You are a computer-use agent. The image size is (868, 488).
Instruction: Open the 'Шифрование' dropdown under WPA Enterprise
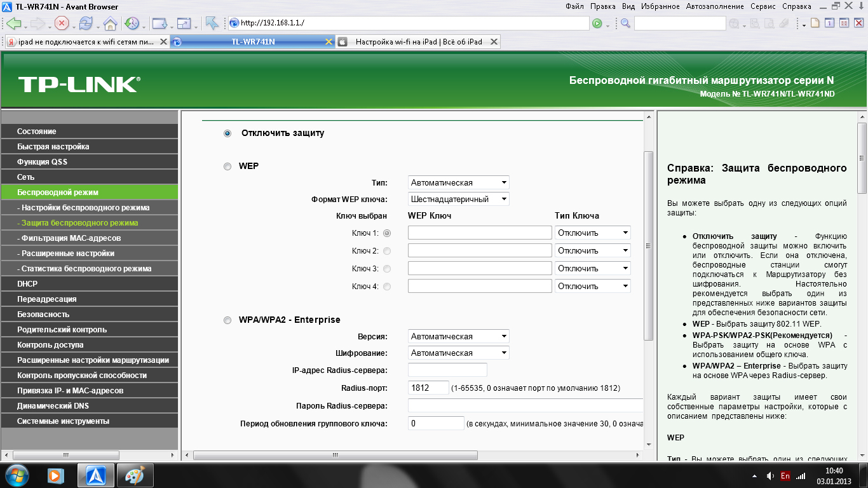(x=458, y=353)
